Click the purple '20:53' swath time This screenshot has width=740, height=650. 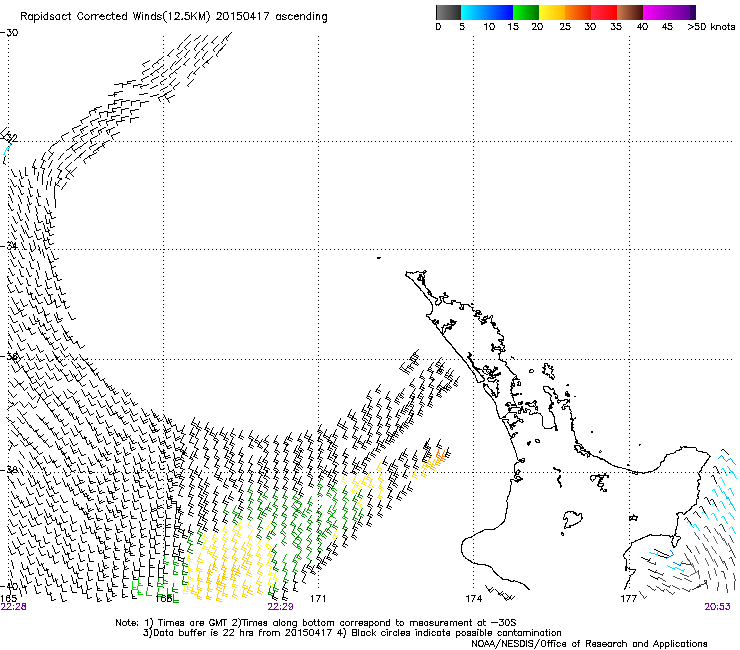pyautogui.click(x=717, y=607)
